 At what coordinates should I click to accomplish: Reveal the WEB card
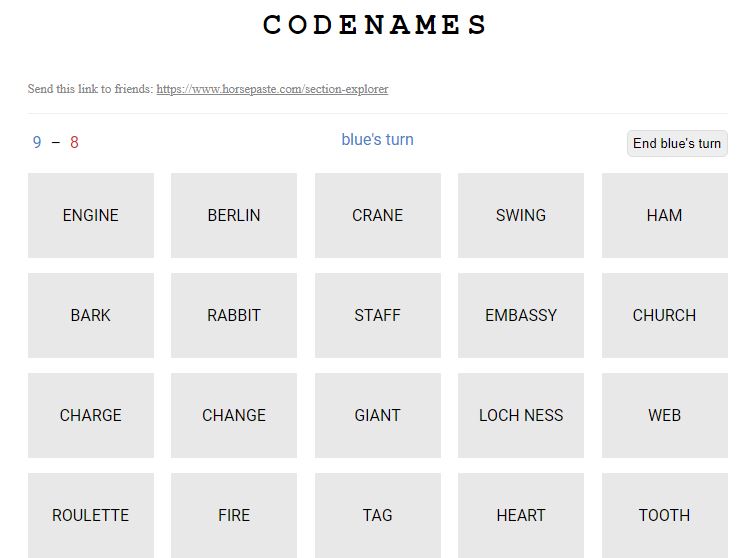(664, 415)
